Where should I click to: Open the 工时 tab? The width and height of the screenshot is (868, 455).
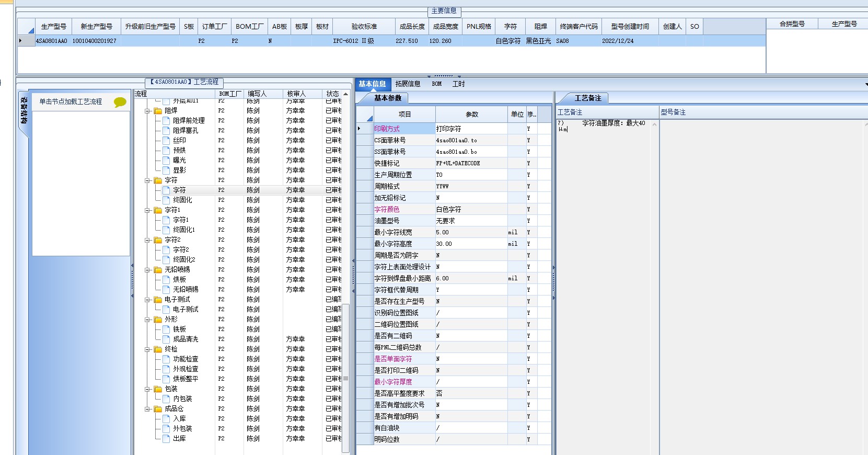458,84
